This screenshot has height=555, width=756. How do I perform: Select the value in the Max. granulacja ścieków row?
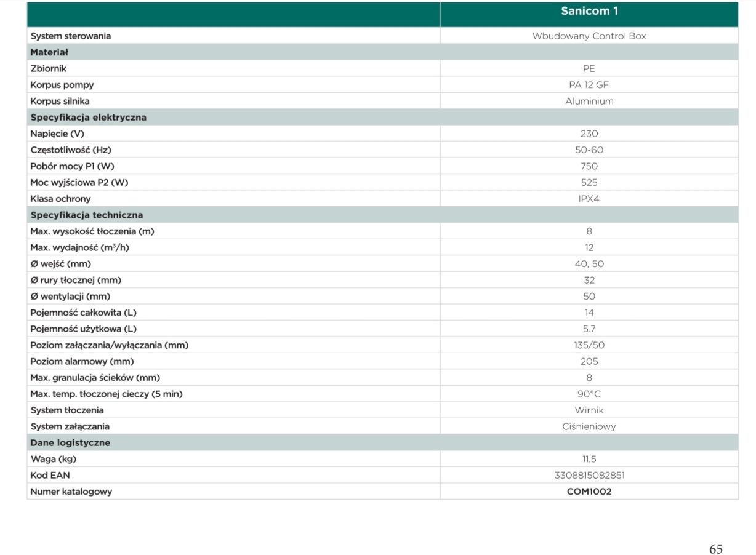(x=589, y=378)
